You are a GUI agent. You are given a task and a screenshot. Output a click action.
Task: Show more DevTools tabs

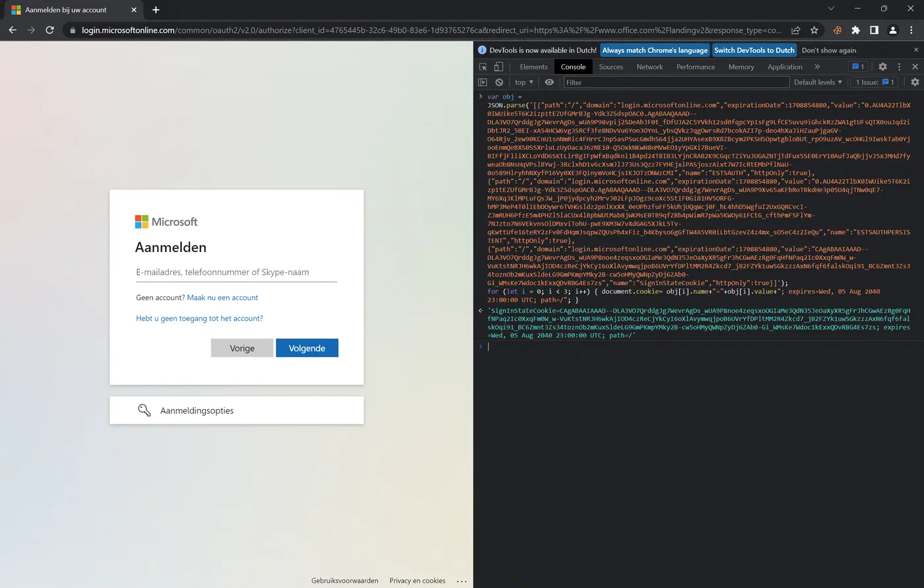(x=817, y=67)
